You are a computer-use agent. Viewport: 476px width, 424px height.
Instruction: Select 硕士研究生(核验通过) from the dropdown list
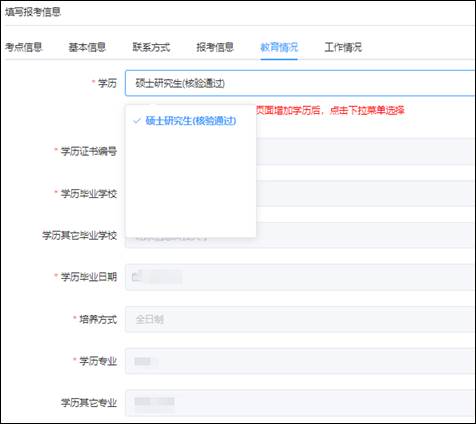tap(191, 121)
